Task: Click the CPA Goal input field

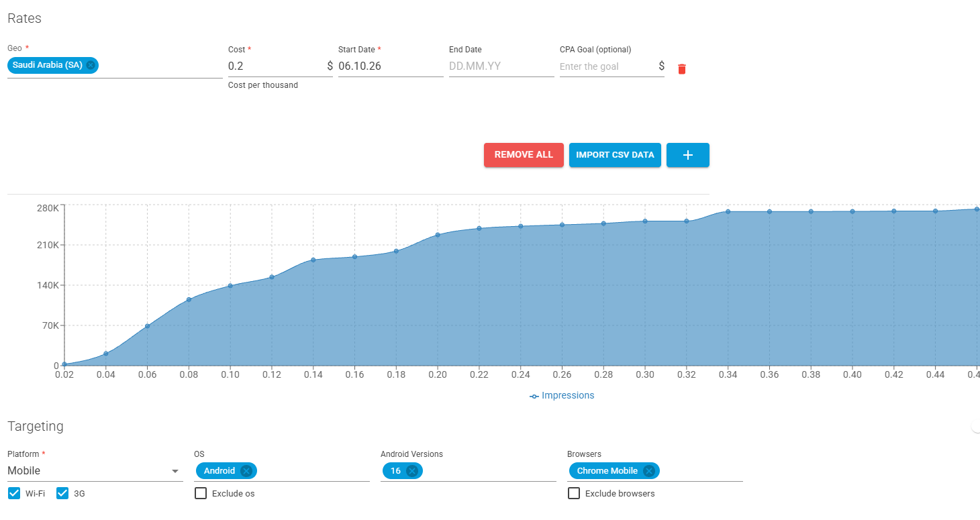Action: pos(607,66)
